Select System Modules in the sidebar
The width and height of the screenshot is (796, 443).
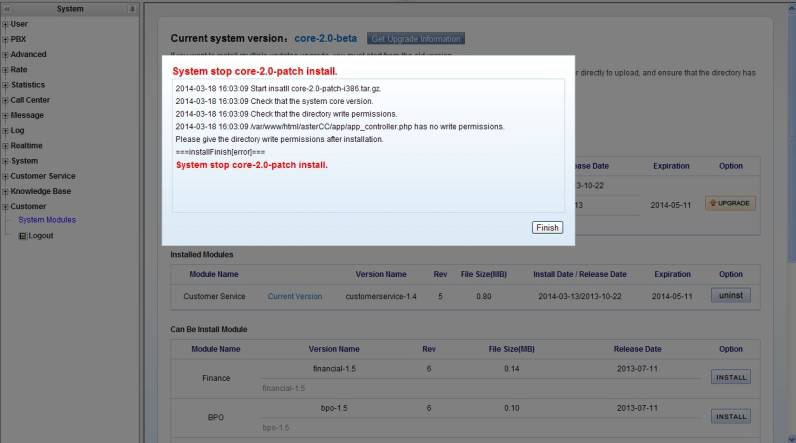pyautogui.click(x=47, y=220)
